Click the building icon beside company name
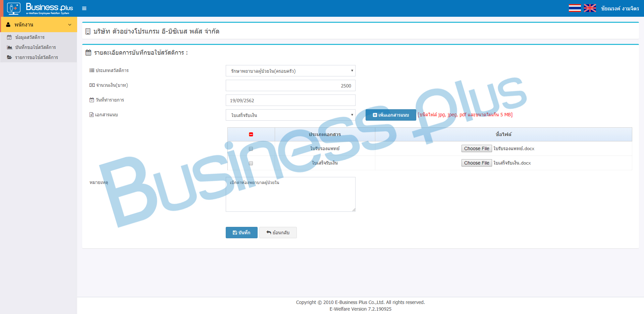This screenshot has height=314, width=644. (88, 32)
